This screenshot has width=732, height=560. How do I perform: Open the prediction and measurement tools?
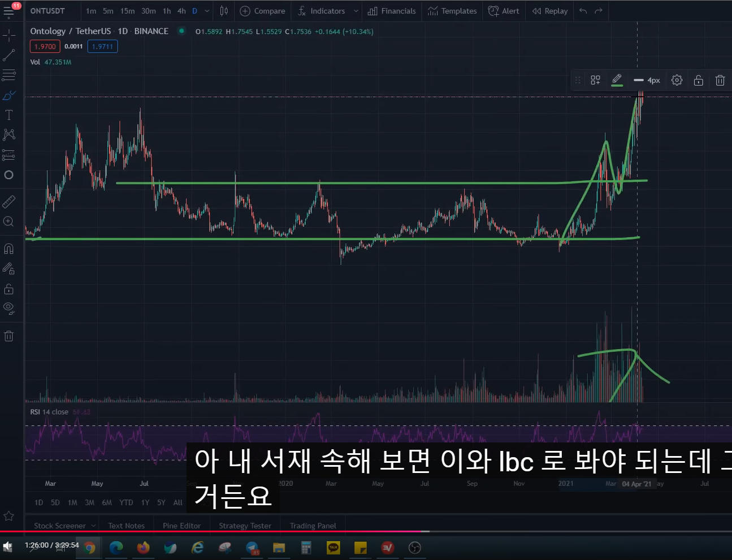(9, 155)
